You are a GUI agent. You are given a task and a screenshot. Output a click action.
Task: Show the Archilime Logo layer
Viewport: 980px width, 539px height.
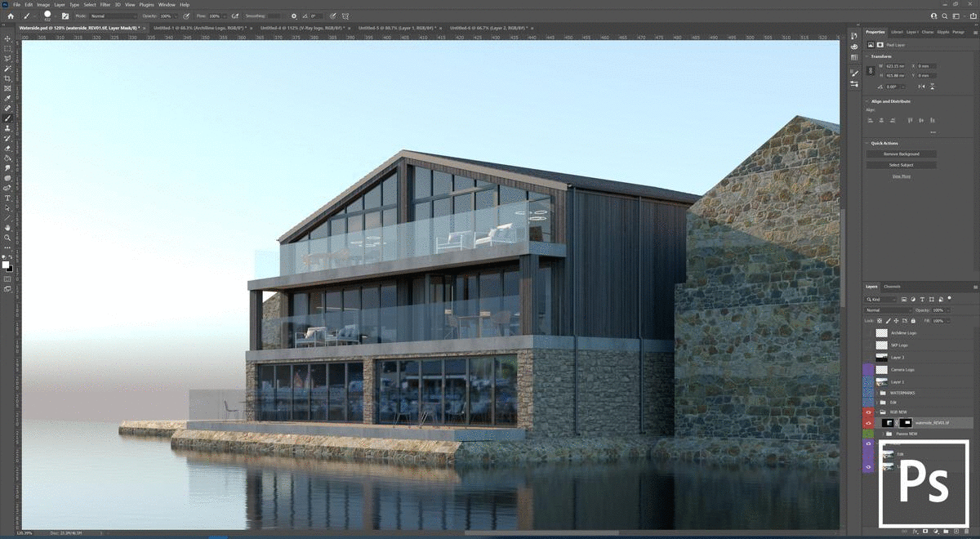click(869, 333)
